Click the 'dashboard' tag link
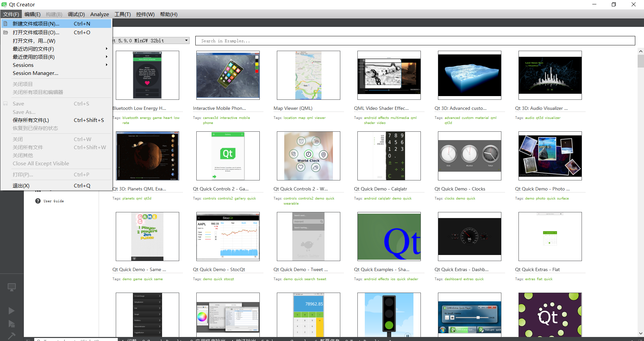 point(453,279)
